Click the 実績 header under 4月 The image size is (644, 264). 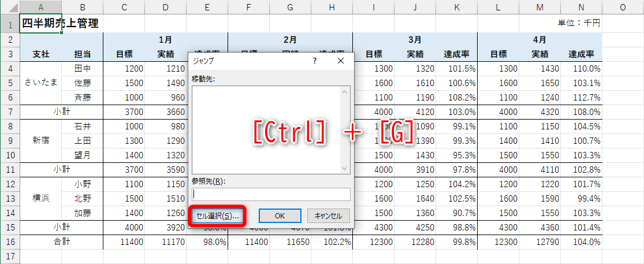(539, 54)
